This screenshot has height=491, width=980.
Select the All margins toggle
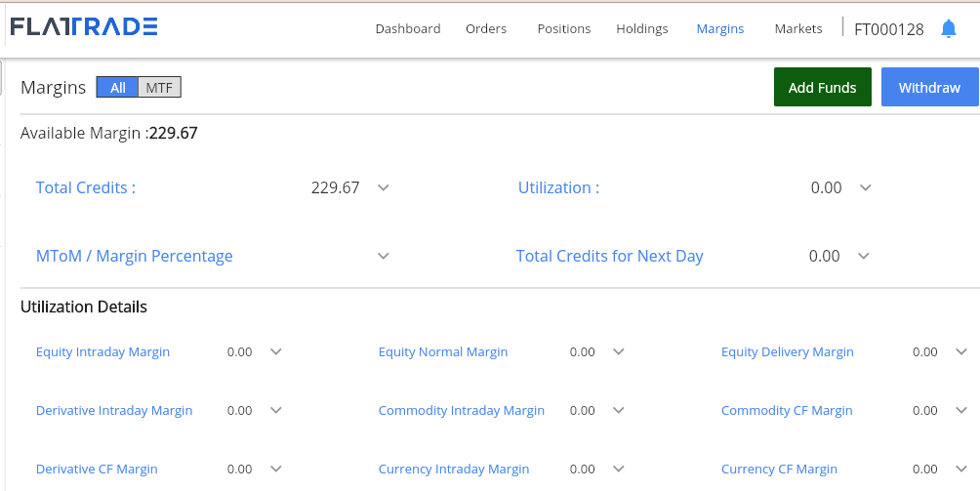(117, 88)
